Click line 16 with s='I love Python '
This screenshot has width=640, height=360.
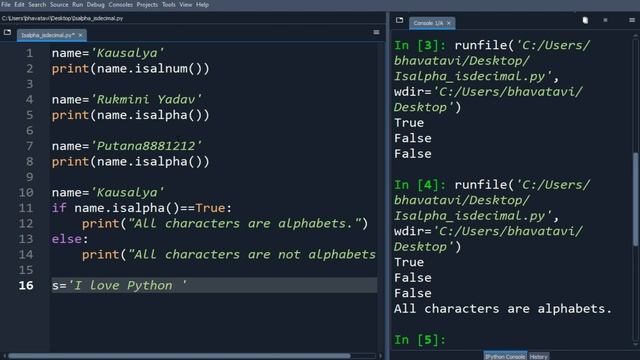pyautogui.click(x=214, y=285)
